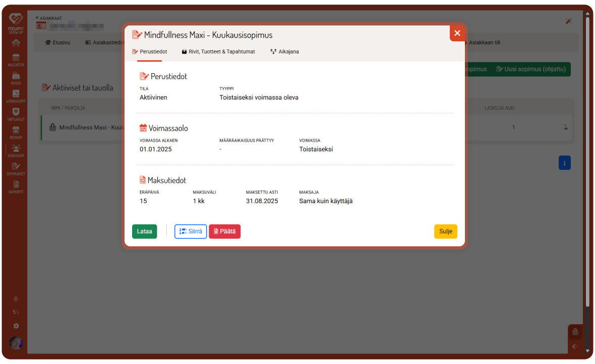Image resolution: width=595 pixels, height=364 pixels.
Task: Close the dialog with the X button
Action: pos(457,33)
